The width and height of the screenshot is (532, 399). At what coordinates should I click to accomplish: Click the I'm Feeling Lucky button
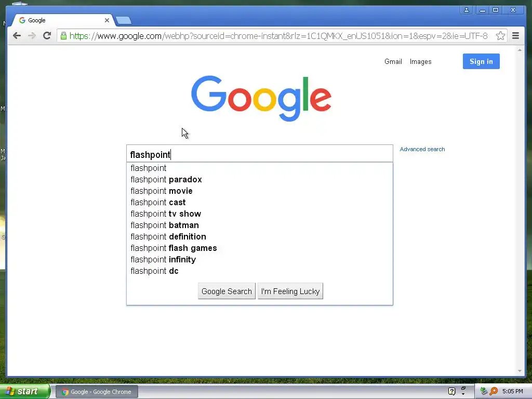pos(290,291)
